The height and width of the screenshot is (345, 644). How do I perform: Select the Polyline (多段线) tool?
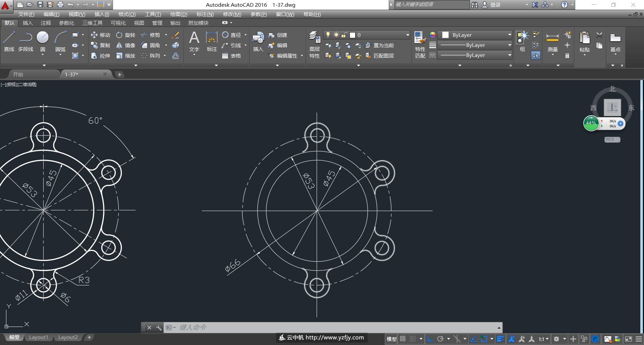tap(25, 41)
